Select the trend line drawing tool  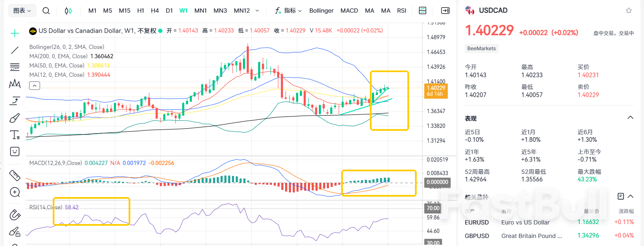[x=15, y=50]
